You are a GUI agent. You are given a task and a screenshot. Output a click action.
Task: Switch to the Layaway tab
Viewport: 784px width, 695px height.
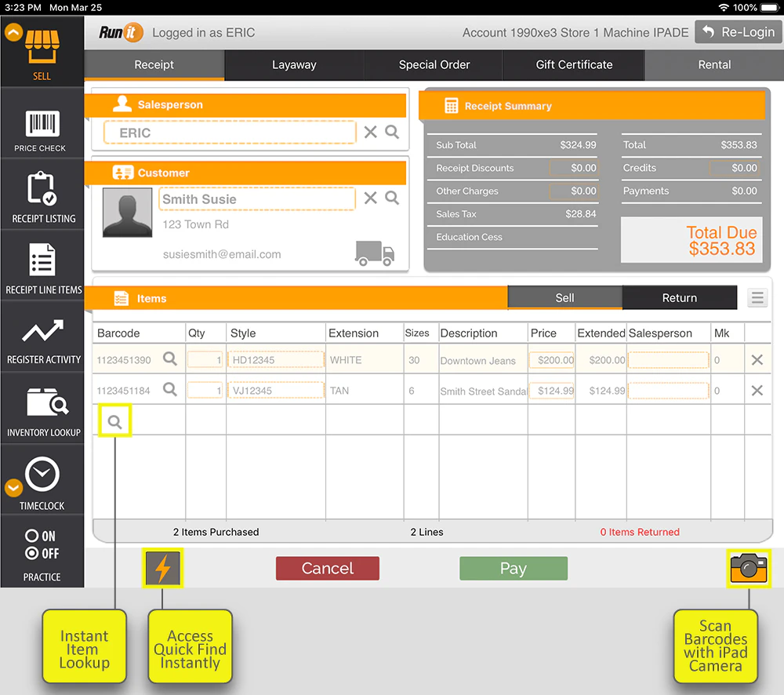click(294, 64)
